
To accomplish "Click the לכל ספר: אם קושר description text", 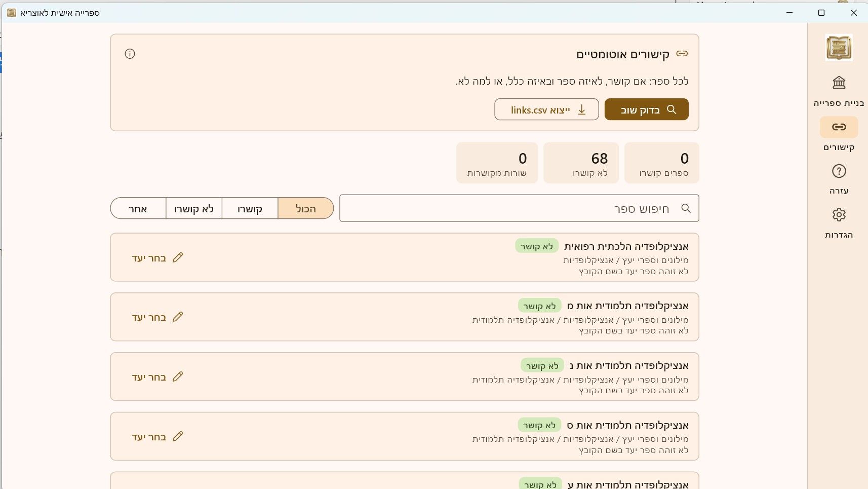I will (572, 81).
